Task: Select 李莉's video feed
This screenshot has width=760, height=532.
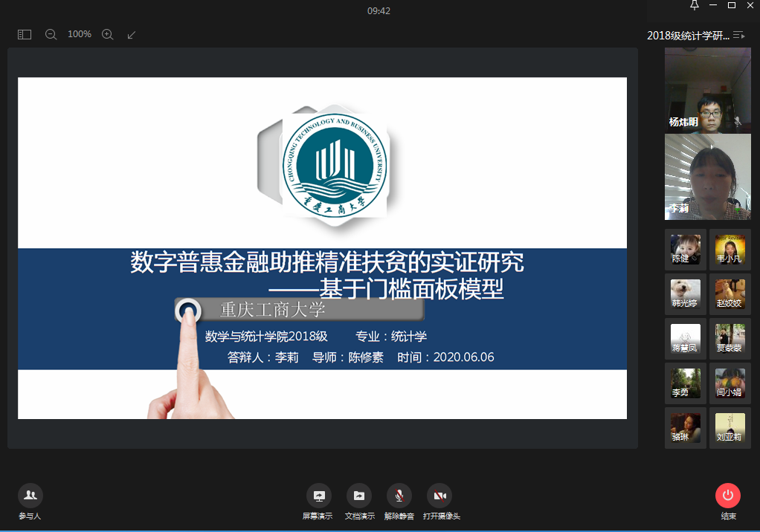Action: [707, 177]
